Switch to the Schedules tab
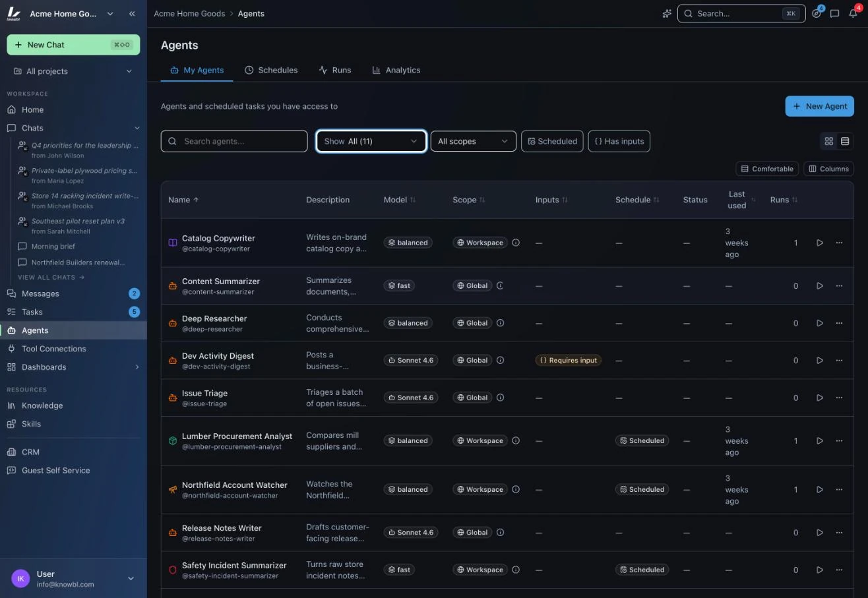The image size is (868, 598). coord(271,70)
